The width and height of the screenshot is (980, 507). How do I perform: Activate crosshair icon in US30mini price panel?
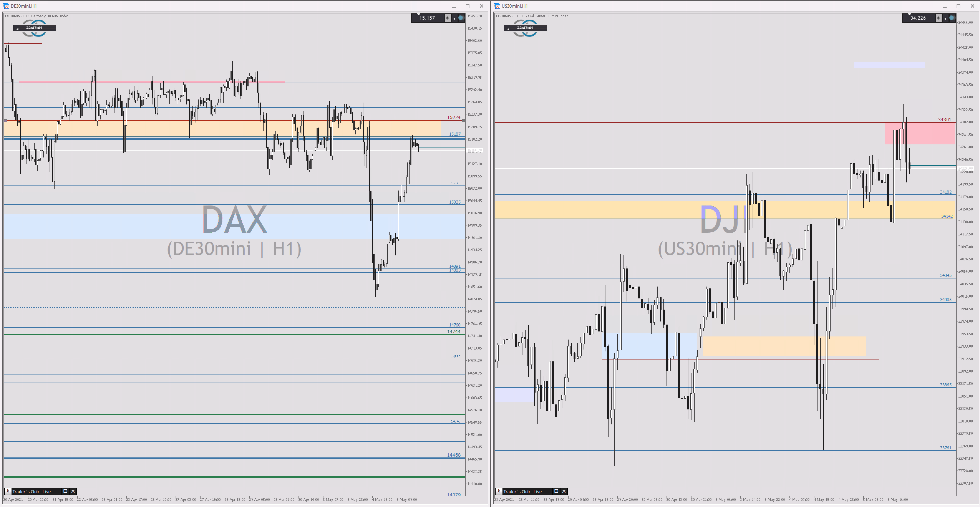939,18
